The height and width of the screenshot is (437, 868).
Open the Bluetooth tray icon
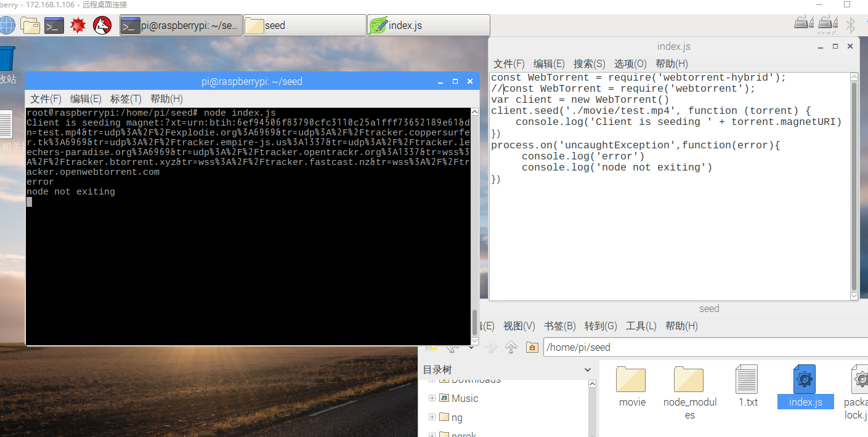(x=851, y=25)
